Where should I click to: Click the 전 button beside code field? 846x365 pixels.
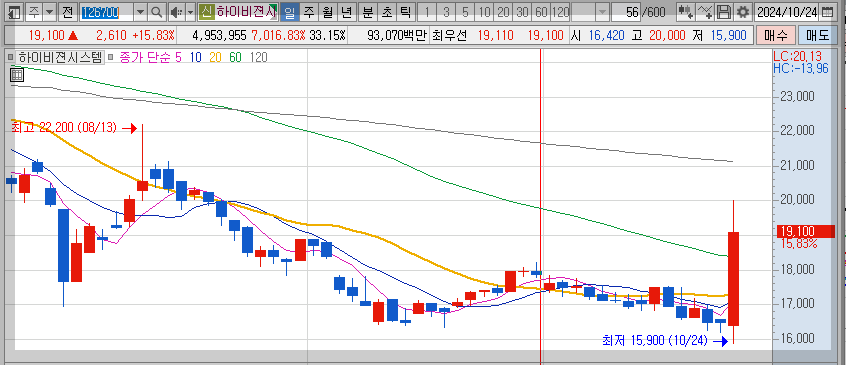click(x=67, y=11)
